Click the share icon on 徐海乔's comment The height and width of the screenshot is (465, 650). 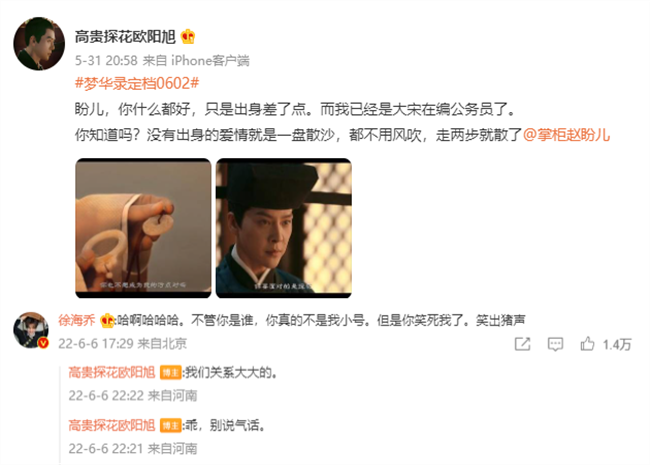522,344
